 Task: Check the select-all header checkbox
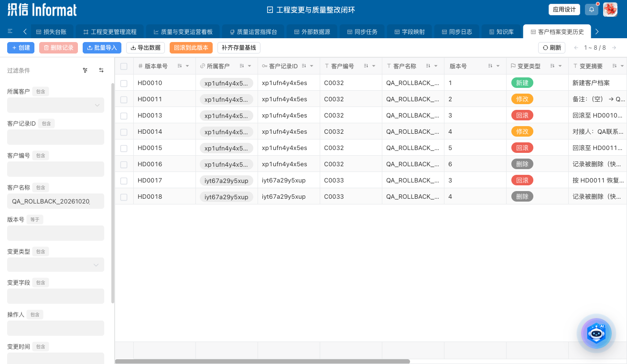124,66
